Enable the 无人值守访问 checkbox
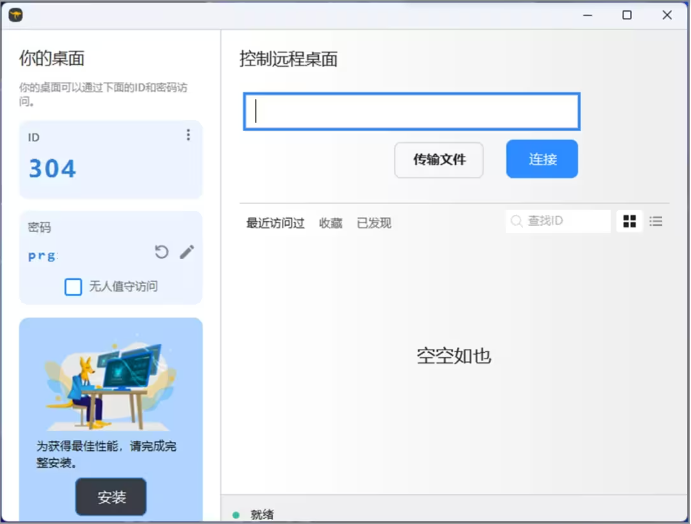 click(73, 287)
